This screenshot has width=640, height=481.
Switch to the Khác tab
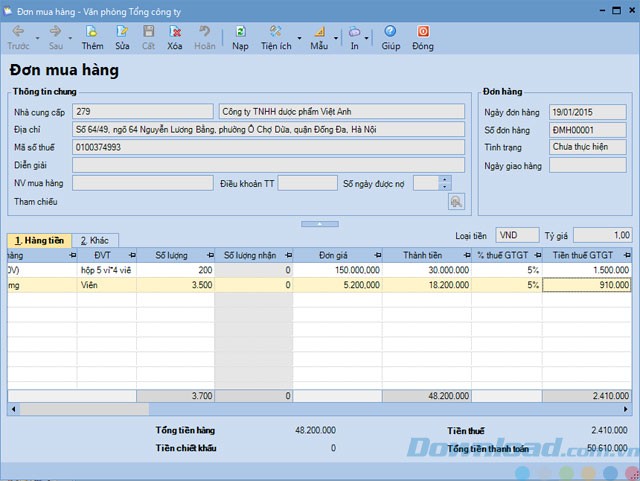point(96,241)
